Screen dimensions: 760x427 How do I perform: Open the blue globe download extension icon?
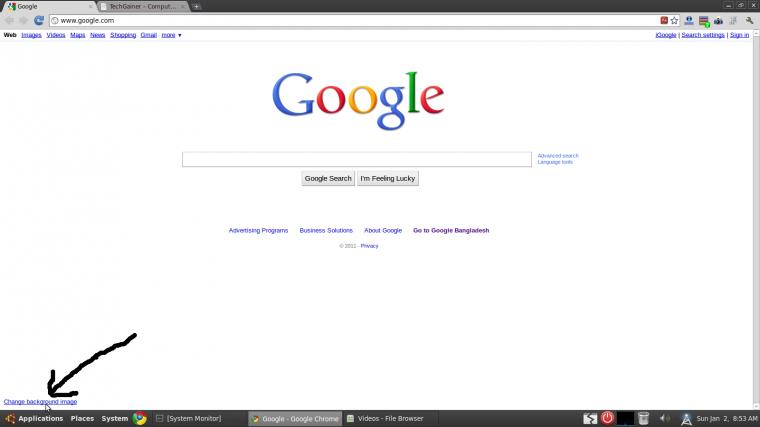(689, 20)
